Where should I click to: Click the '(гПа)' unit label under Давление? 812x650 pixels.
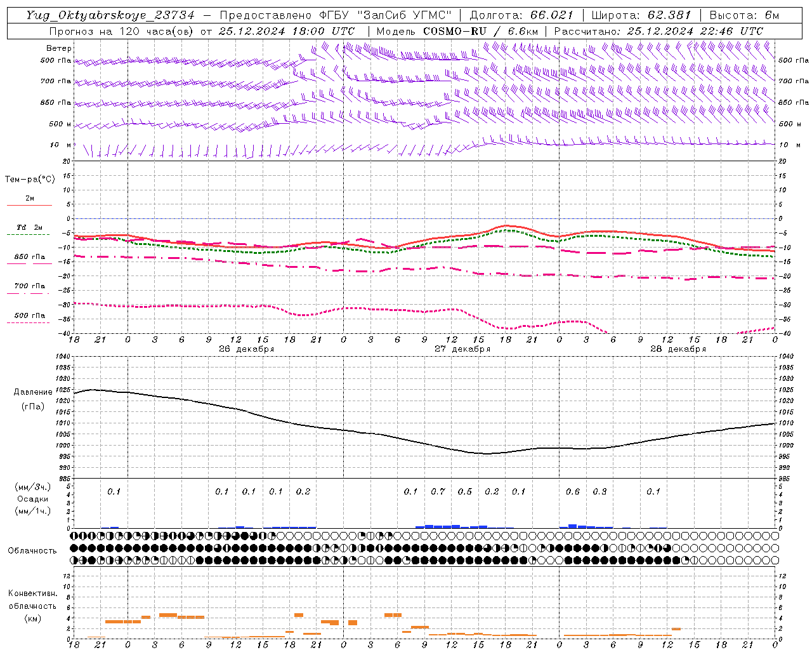tap(33, 407)
